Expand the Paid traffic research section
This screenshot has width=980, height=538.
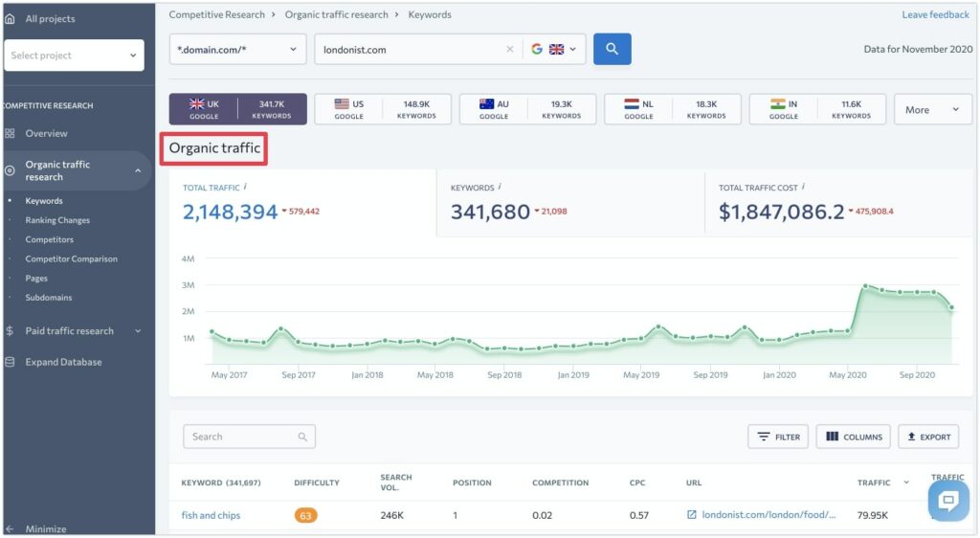(138, 330)
